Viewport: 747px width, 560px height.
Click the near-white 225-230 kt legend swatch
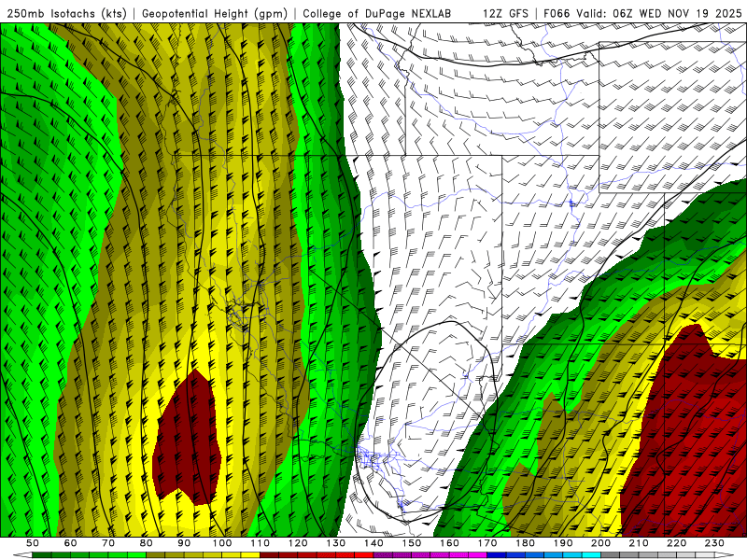pos(705,554)
